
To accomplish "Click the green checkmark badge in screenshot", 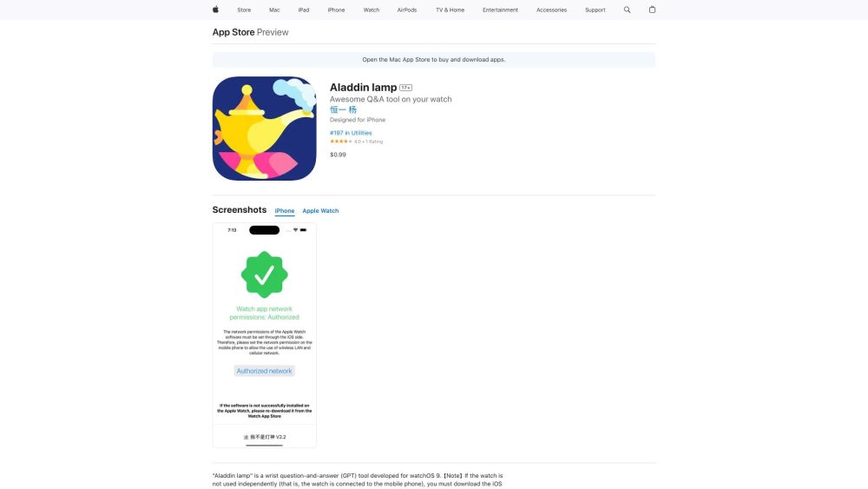I will coord(264,274).
